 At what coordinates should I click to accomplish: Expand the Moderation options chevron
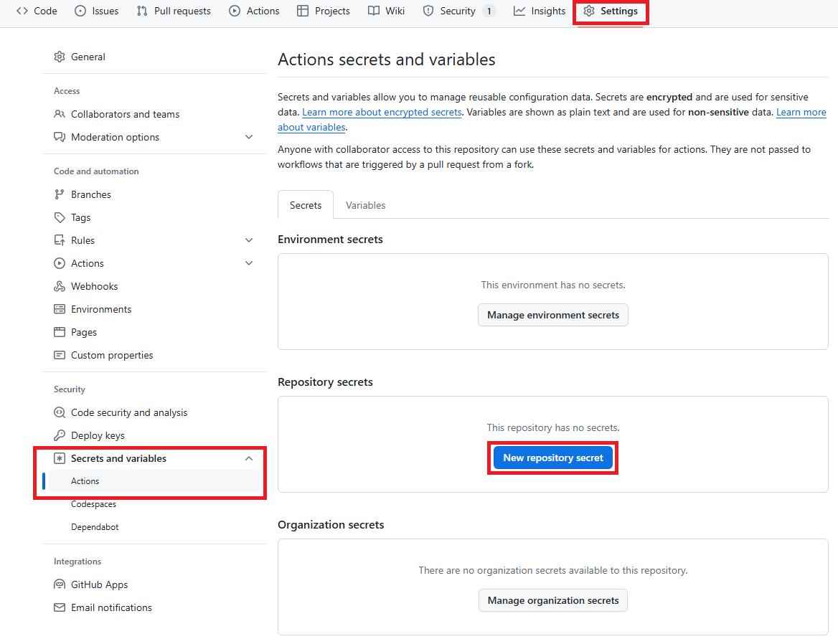249,137
